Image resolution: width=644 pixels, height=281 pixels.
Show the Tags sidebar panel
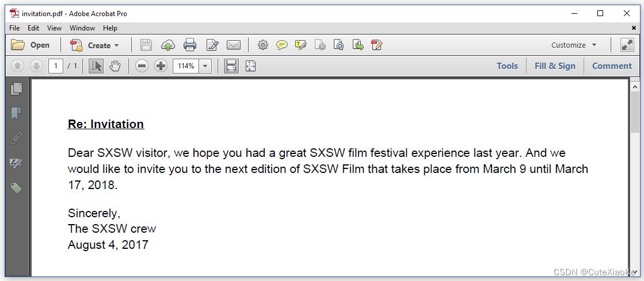[16, 188]
